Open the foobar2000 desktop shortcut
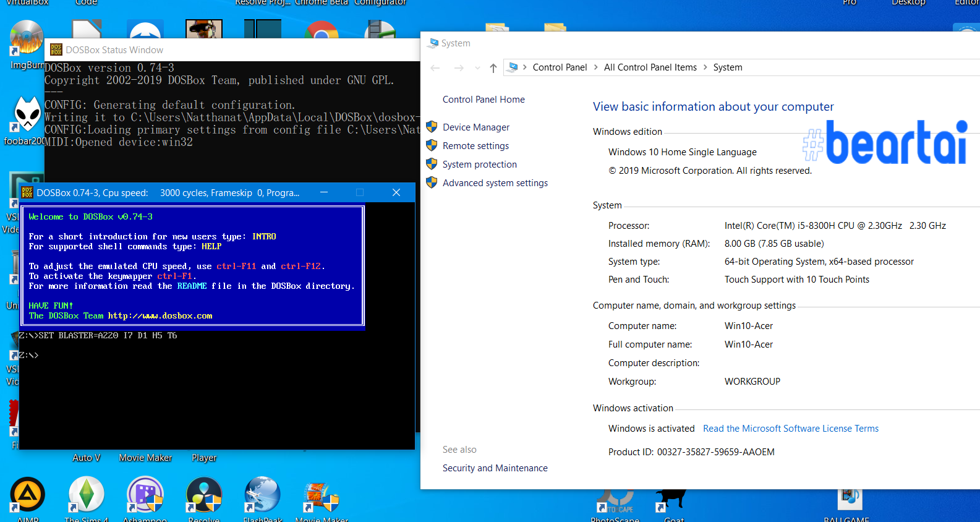This screenshot has height=522, width=980. coord(27,114)
